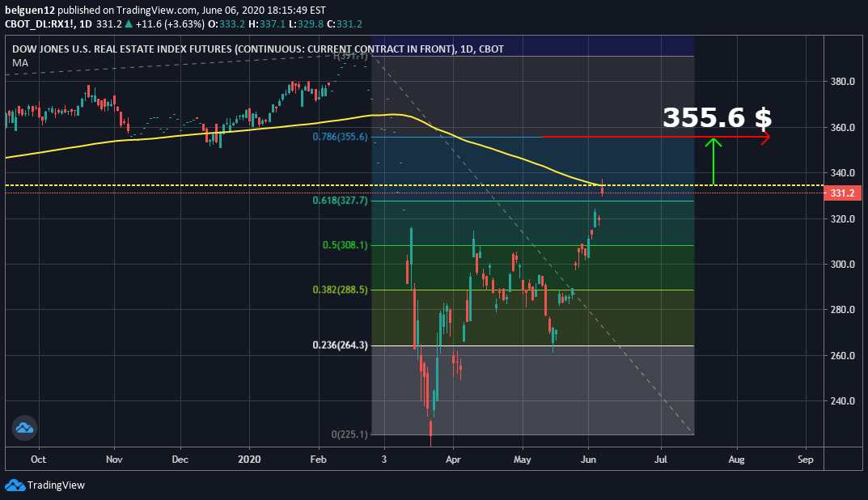Click the Nov label on time axis
Viewport: 868px width, 500px height.
tap(114, 459)
